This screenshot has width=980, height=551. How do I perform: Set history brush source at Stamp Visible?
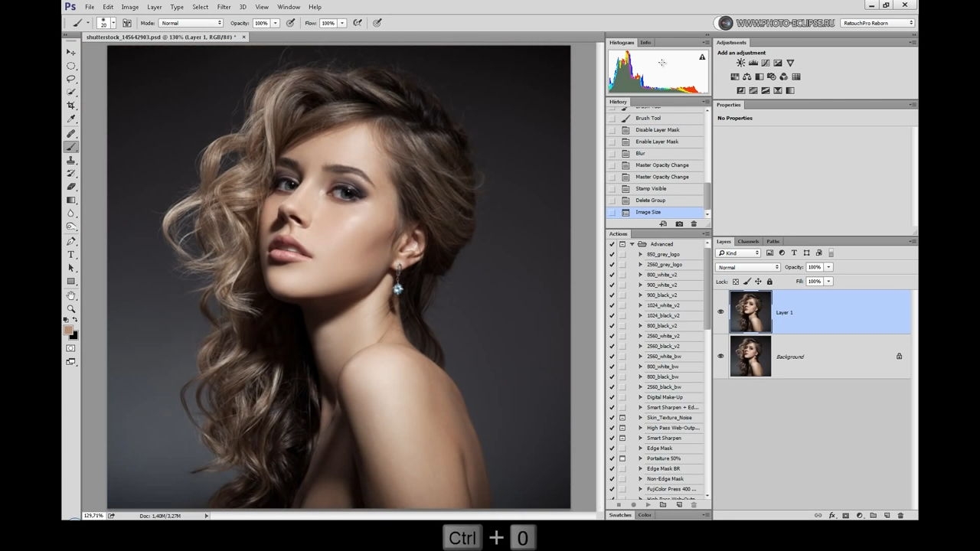pos(612,188)
